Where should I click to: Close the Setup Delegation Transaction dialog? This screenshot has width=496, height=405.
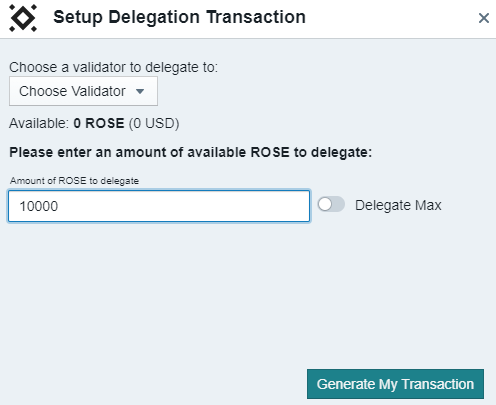click(484, 18)
